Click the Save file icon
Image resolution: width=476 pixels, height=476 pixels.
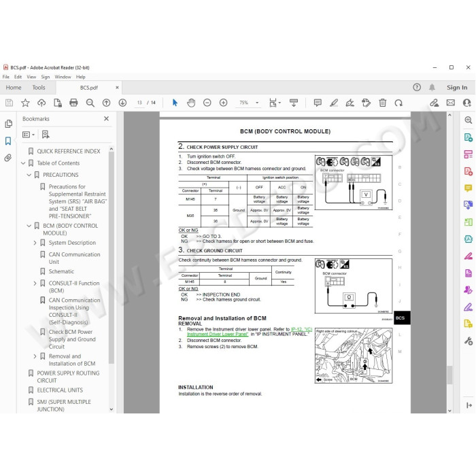9,103
